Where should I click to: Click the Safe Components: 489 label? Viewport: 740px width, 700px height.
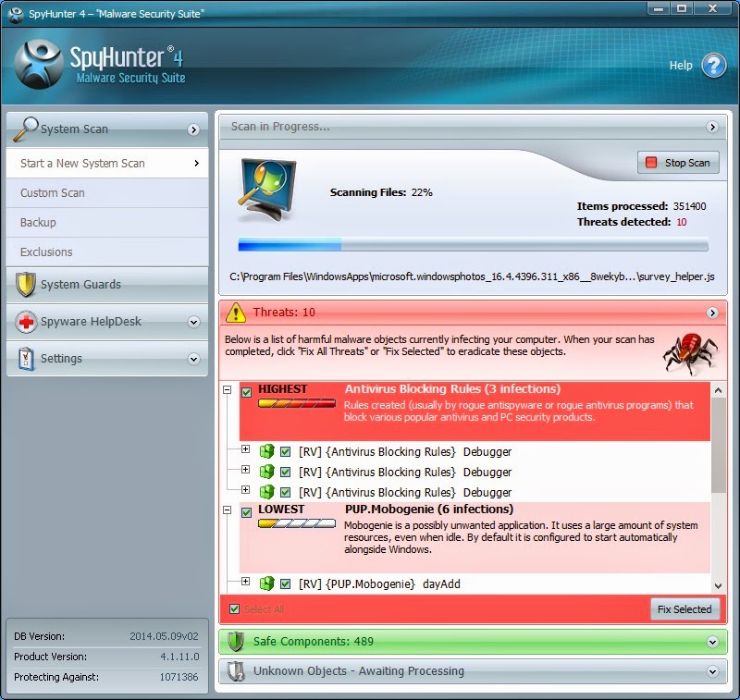click(314, 642)
